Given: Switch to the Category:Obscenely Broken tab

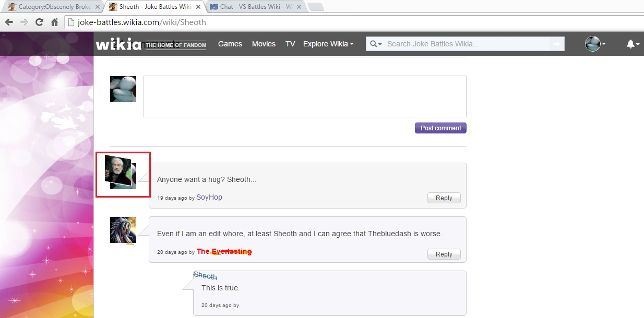Looking at the screenshot, I should (51, 7).
